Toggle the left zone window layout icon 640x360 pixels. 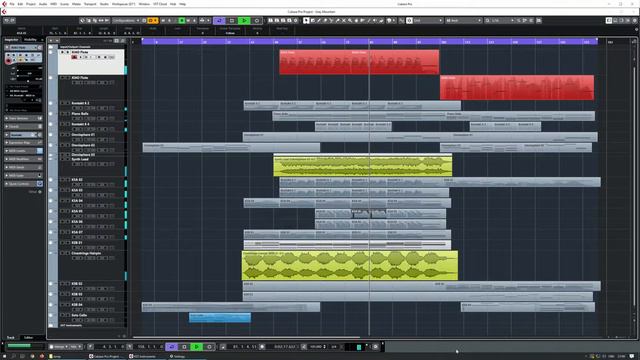[x=609, y=20]
